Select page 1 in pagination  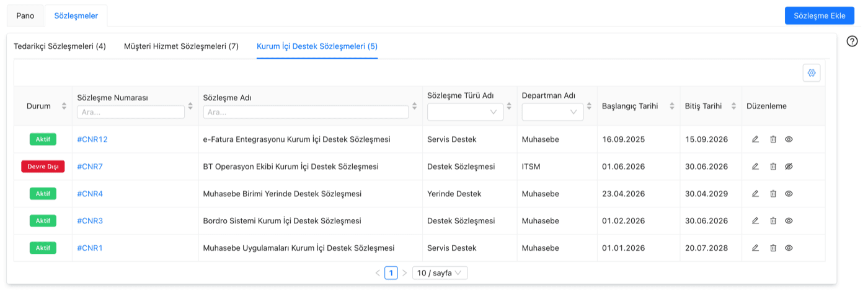click(391, 273)
